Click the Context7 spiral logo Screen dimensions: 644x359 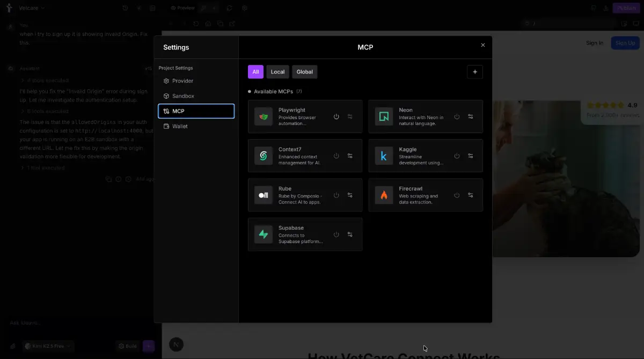click(264, 156)
